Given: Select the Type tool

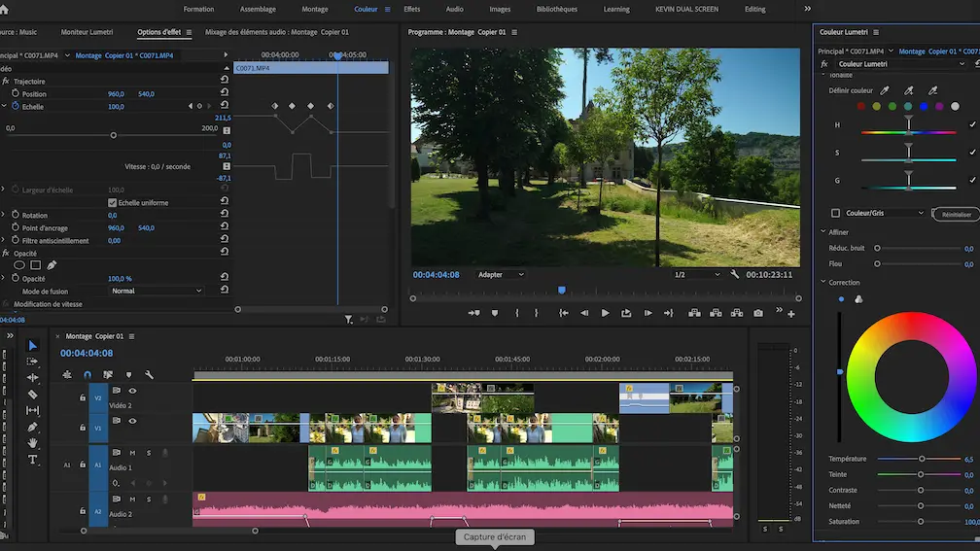Looking at the screenshot, I should tap(32, 460).
